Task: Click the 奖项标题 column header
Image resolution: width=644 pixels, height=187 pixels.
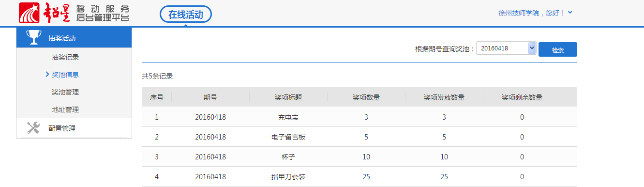Action: 288,97
